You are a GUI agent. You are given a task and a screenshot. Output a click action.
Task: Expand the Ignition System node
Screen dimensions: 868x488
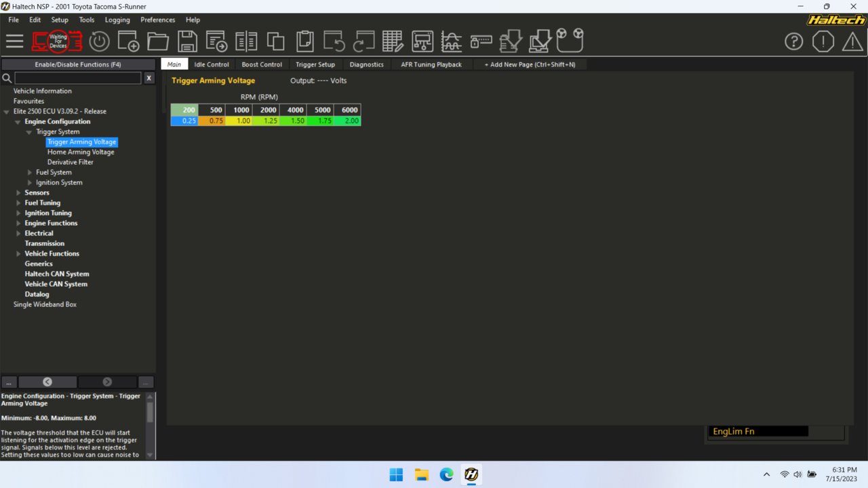[29, 182]
